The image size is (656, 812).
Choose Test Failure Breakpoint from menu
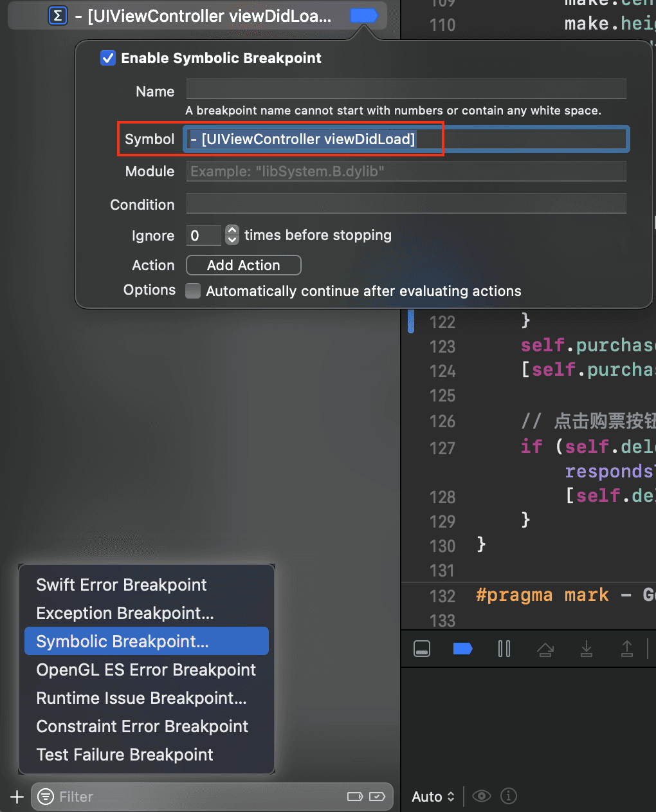[x=147, y=755]
